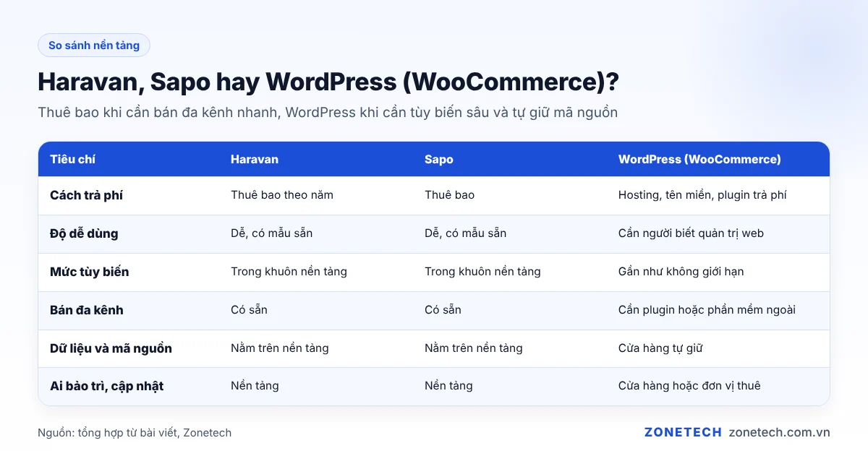This screenshot has height=469, width=868.
Task: Select the "Ai bảo trì, cập nhật" row label
Action: point(107,386)
